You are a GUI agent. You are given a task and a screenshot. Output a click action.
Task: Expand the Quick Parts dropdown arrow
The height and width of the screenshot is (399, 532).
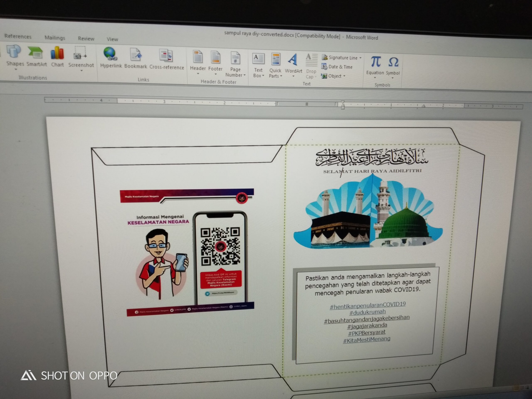coord(281,76)
